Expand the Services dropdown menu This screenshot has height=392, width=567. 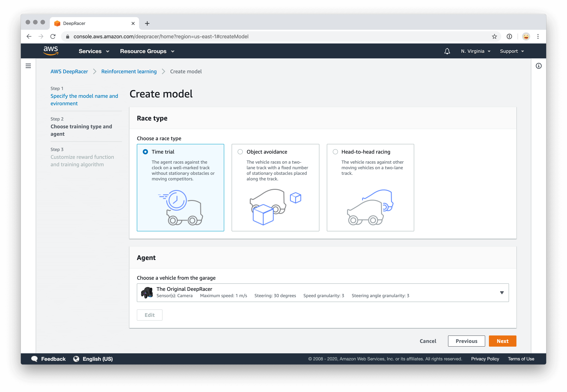(94, 51)
